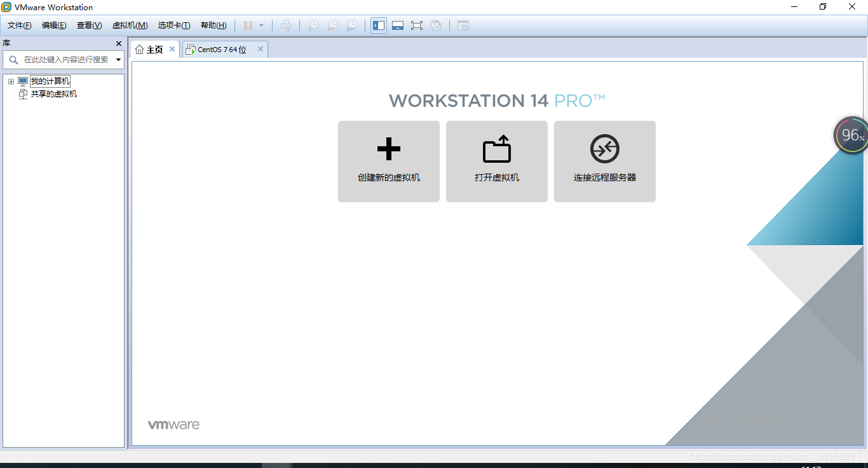Open the library search dropdown arrow
868x468 pixels.
[118, 60]
